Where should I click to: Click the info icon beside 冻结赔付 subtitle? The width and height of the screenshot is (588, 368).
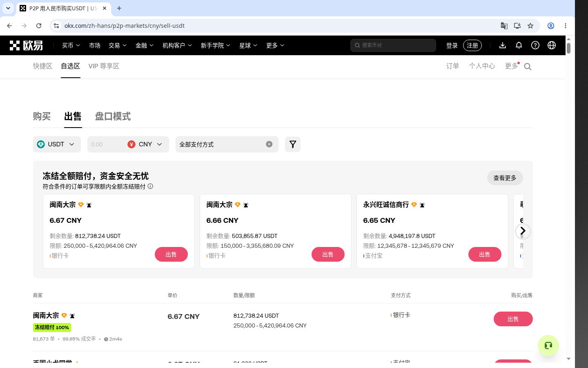[150, 186]
